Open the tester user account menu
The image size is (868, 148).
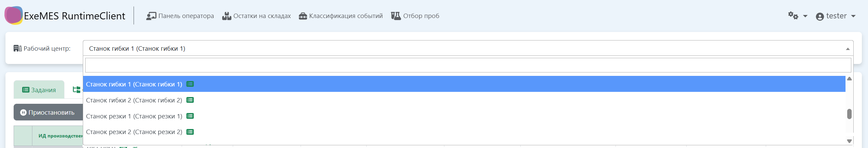tap(835, 16)
